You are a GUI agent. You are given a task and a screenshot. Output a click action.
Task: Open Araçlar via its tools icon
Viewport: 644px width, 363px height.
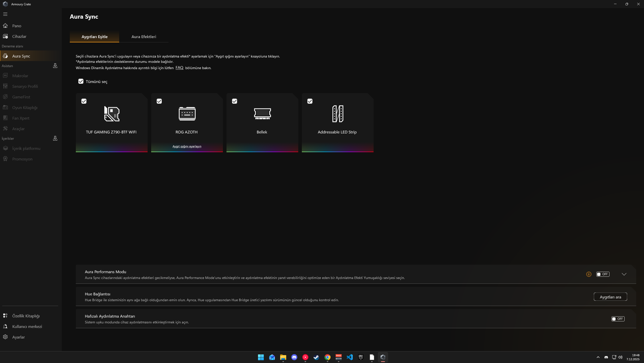pyautogui.click(x=5, y=129)
